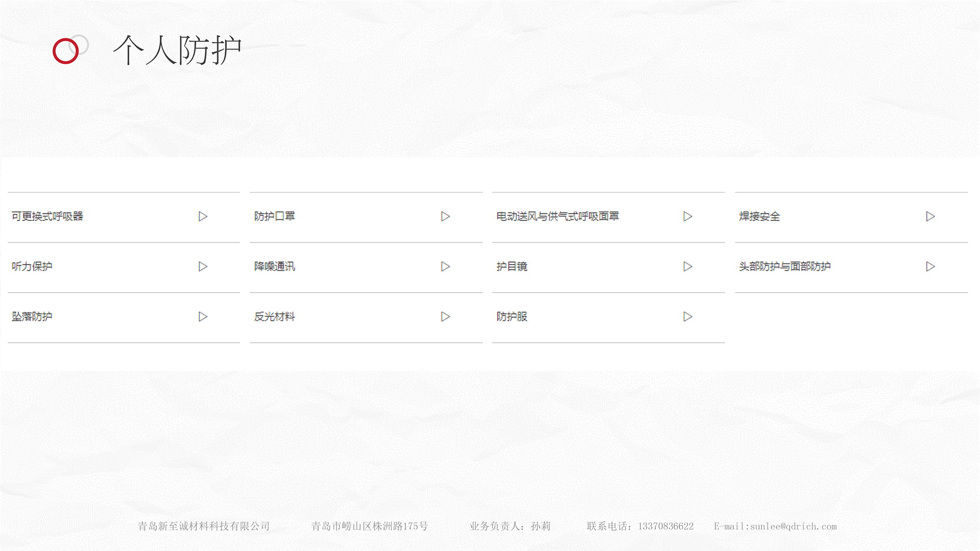Image resolution: width=980 pixels, height=551 pixels.
Task: Open the 降噪通讯 category link
Action: click(275, 266)
